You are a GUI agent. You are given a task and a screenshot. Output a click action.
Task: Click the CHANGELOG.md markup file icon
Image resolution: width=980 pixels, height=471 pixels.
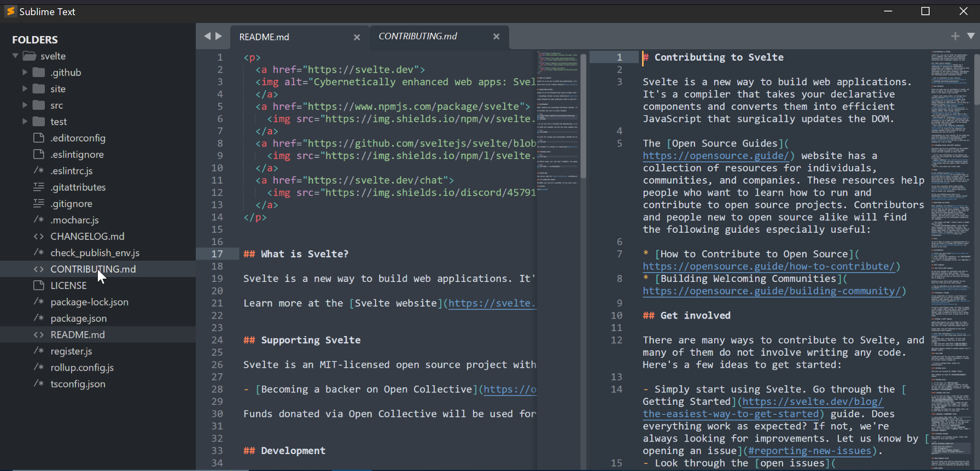(x=39, y=236)
